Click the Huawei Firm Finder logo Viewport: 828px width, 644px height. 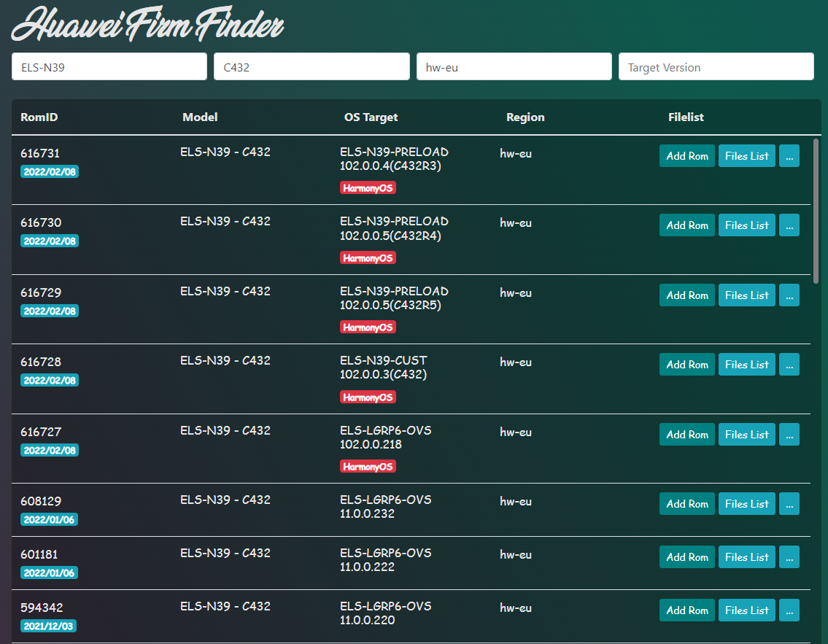(x=147, y=24)
